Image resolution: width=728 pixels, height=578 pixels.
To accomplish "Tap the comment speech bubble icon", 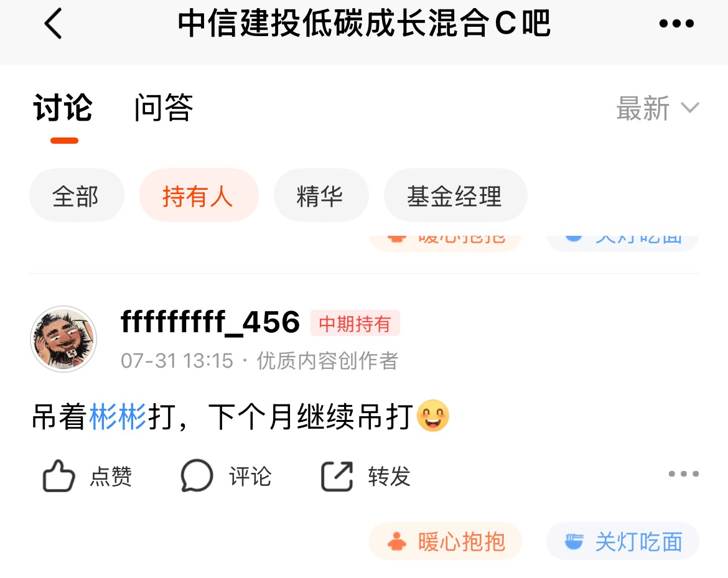I will (x=197, y=476).
